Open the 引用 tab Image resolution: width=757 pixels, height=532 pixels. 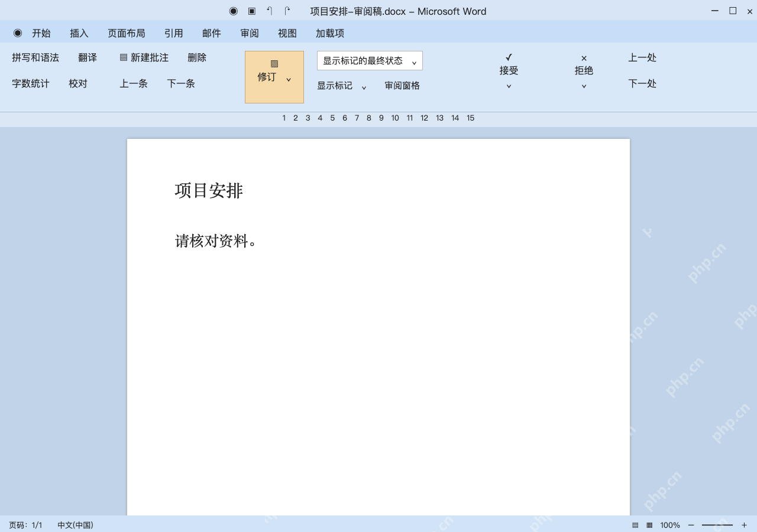click(174, 33)
